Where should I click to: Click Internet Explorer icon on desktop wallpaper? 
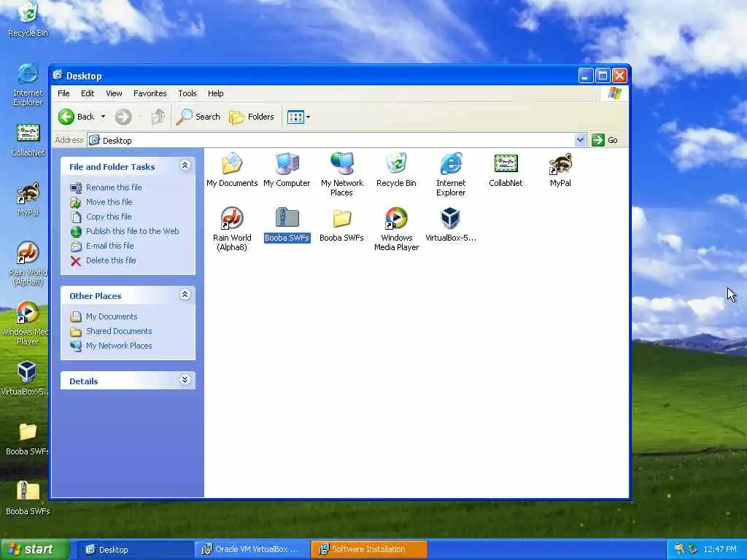click(28, 74)
